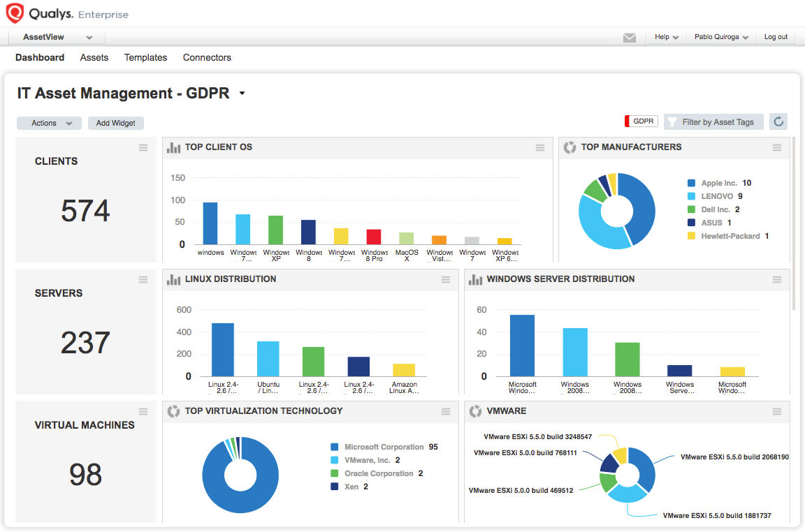Viewport: 805px width, 532px height.
Task: Click Apple Inc. legend color swatch
Action: point(692,183)
